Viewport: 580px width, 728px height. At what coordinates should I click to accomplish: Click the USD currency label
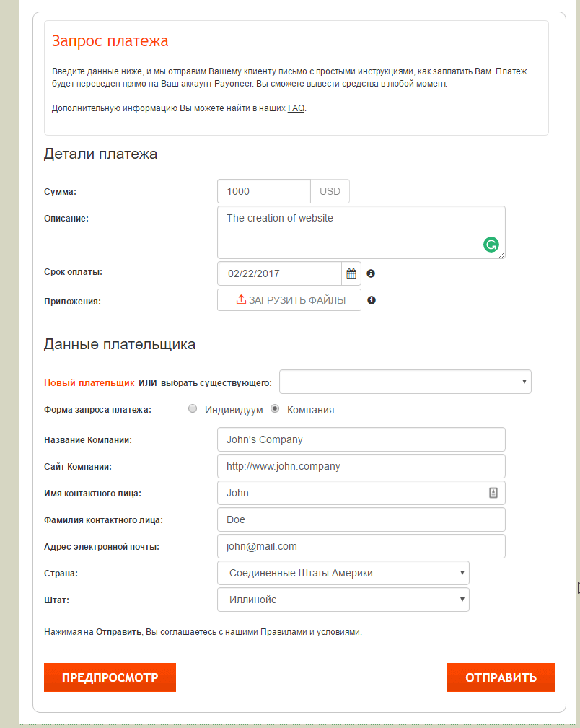click(330, 191)
